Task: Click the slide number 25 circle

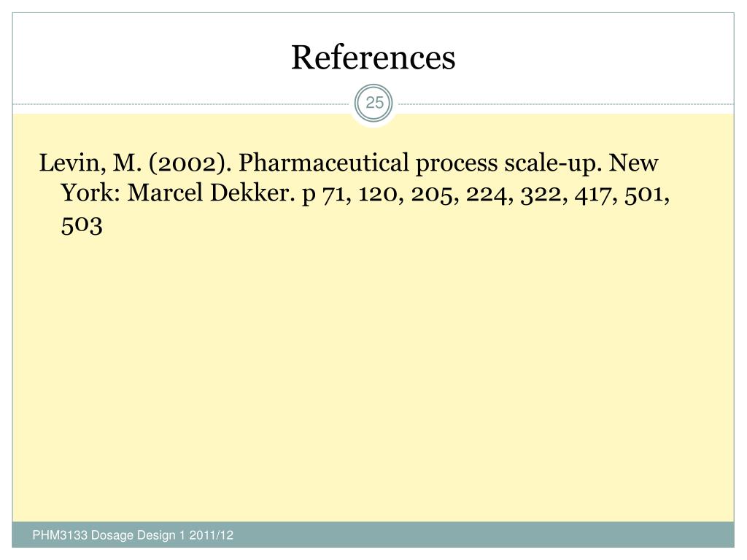Action: [x=374, y=103]
